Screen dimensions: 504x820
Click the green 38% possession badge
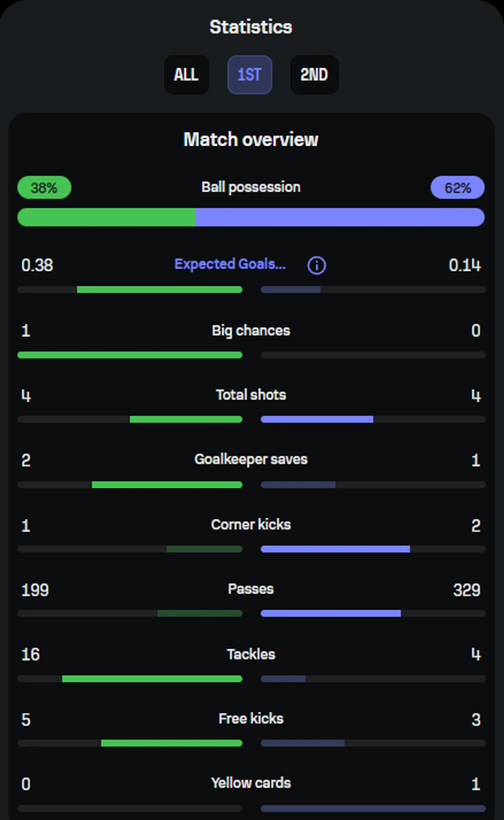coord(44,187)
